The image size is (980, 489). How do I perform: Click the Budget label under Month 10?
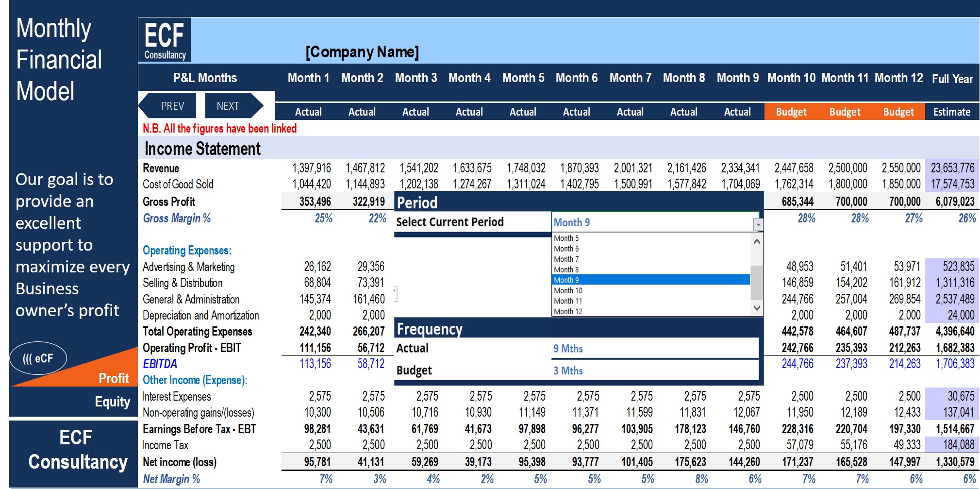791,112
